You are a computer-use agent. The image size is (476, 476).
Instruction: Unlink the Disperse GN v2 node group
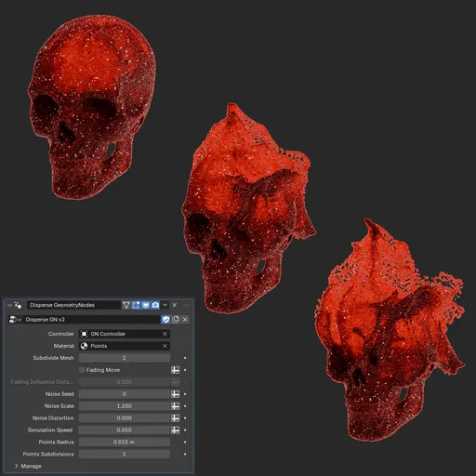(185, 320)
